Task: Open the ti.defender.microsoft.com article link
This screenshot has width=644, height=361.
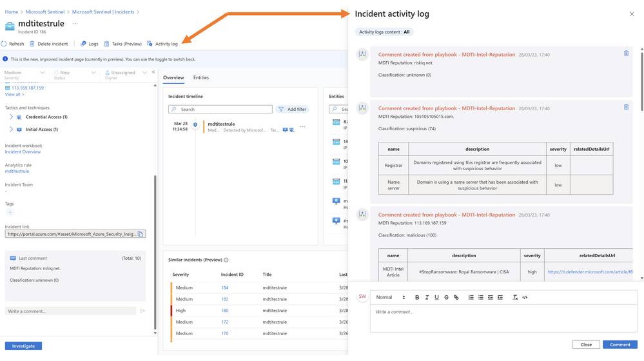Action: point(590,272)
